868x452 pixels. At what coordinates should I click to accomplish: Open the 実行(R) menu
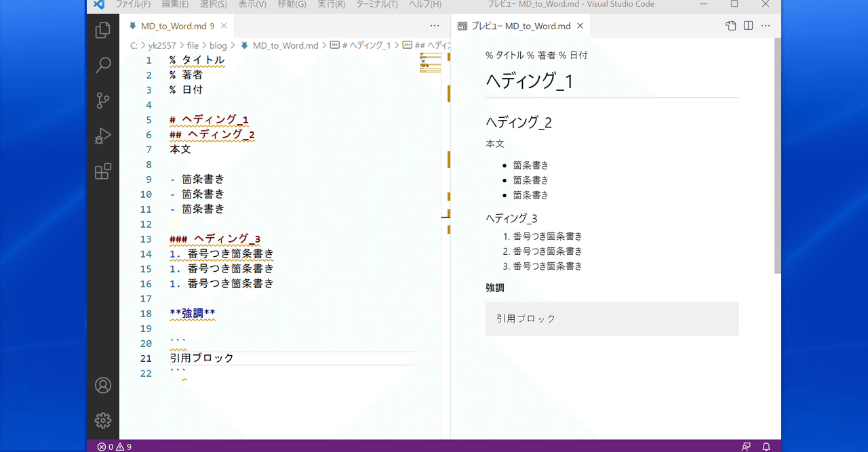(331, 5)
